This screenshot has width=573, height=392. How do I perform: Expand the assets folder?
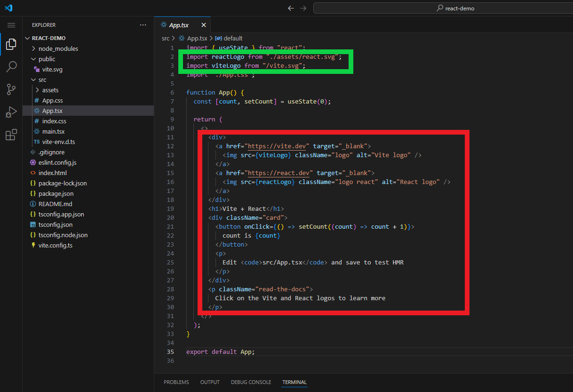37,90
